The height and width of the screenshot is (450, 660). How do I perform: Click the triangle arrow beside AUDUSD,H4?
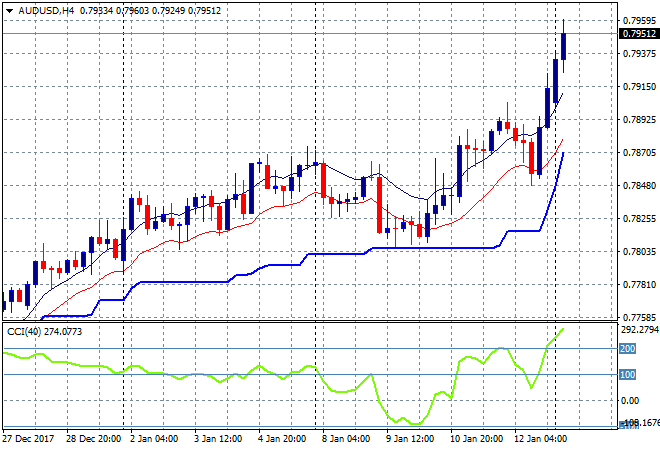click(9, 11)
